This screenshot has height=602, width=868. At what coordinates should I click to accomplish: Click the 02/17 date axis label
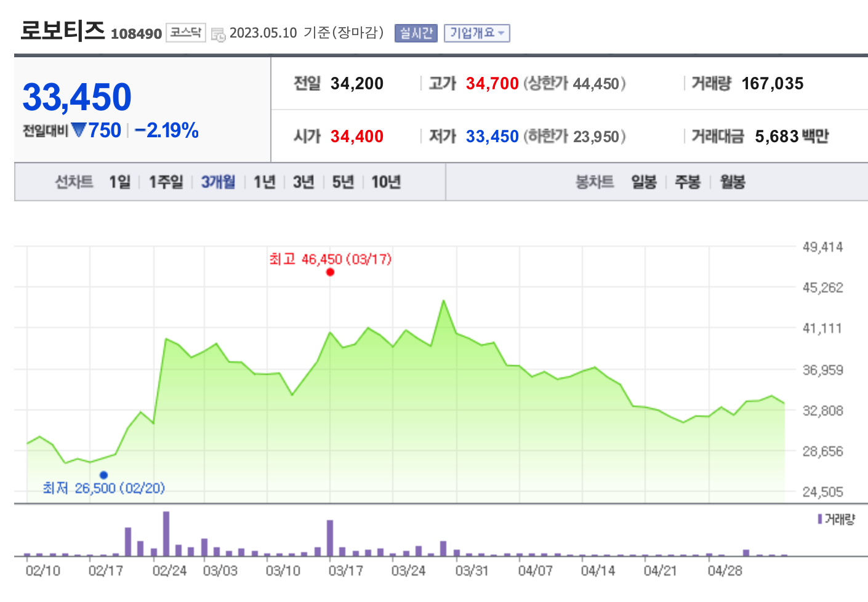click(x=106, y=571)
